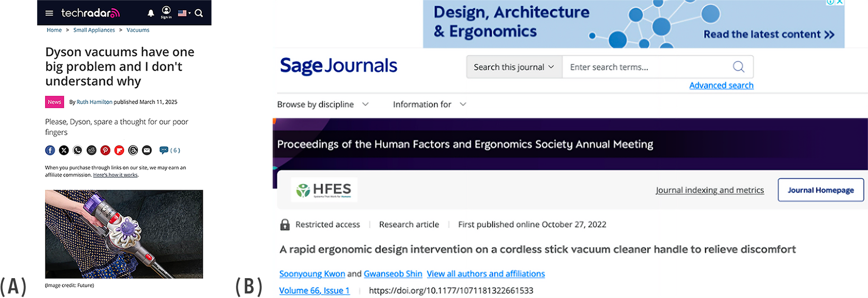The width and height of the screenshot is (868, 298).
Task: Click the notifications bell icon
Action: tap(151, 13)
